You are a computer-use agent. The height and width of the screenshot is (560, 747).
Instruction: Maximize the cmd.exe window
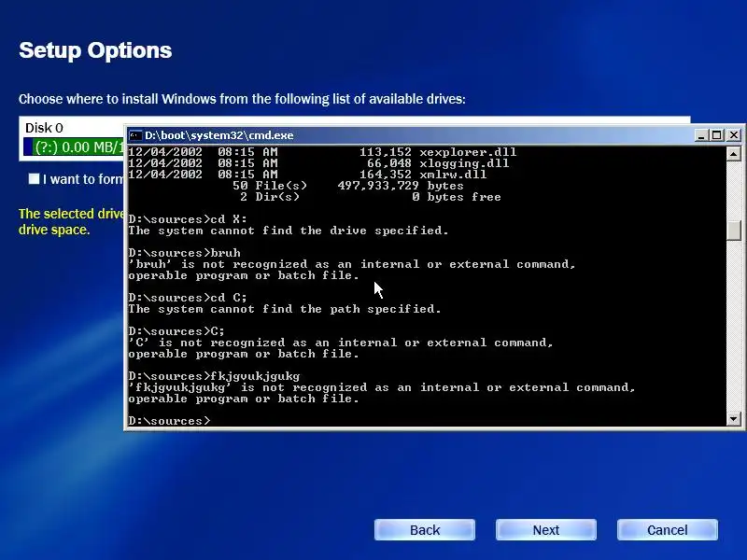(x=716, y=135)
